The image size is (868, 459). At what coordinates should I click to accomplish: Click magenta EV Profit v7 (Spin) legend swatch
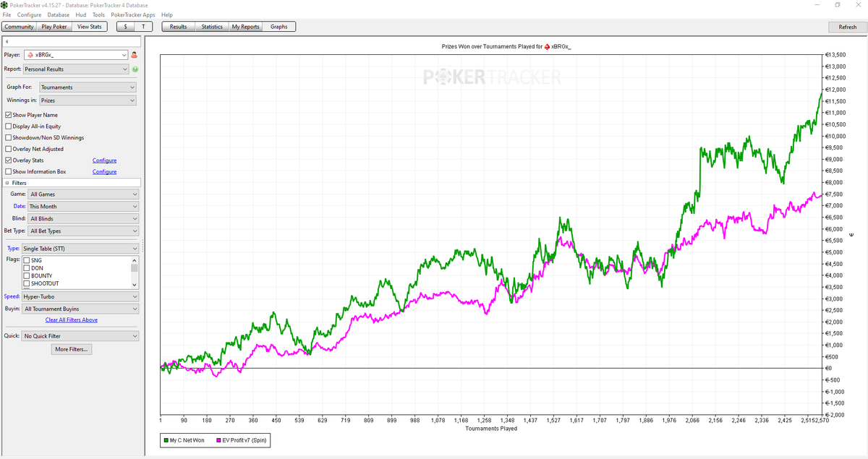coord(218,439)
